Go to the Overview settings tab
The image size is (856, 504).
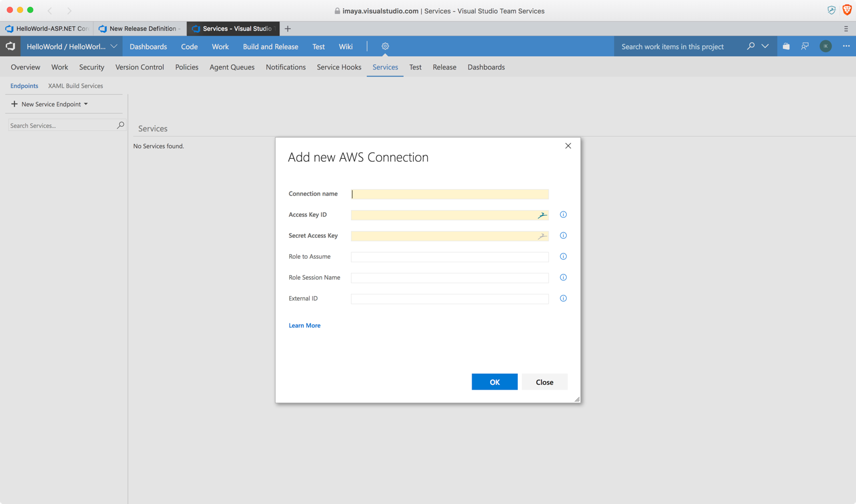click(26, 67)
